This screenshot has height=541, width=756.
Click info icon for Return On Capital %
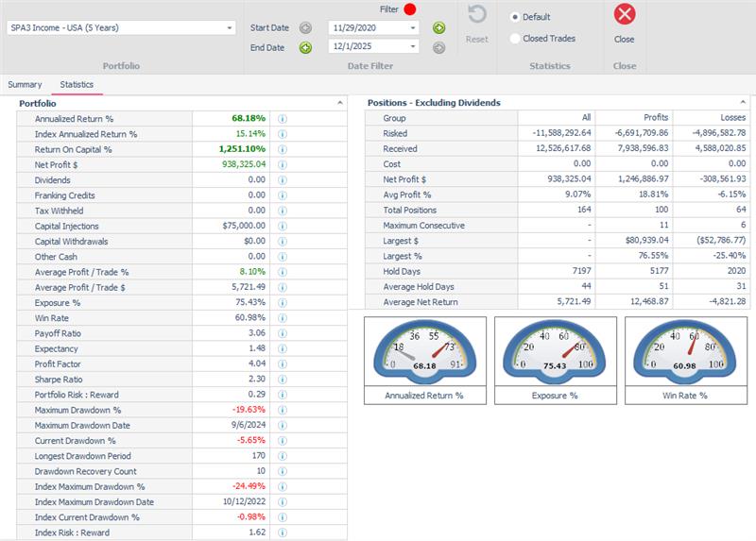click(x=283, y=150)
